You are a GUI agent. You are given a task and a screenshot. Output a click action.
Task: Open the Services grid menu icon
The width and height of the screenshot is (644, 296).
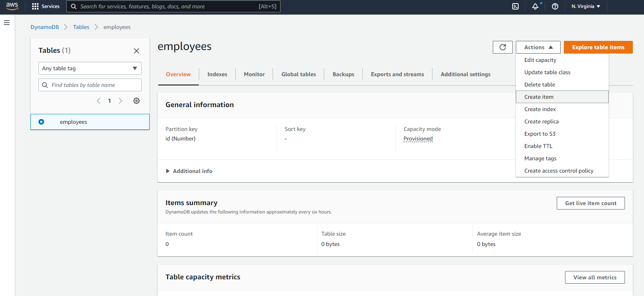point(35,6)
